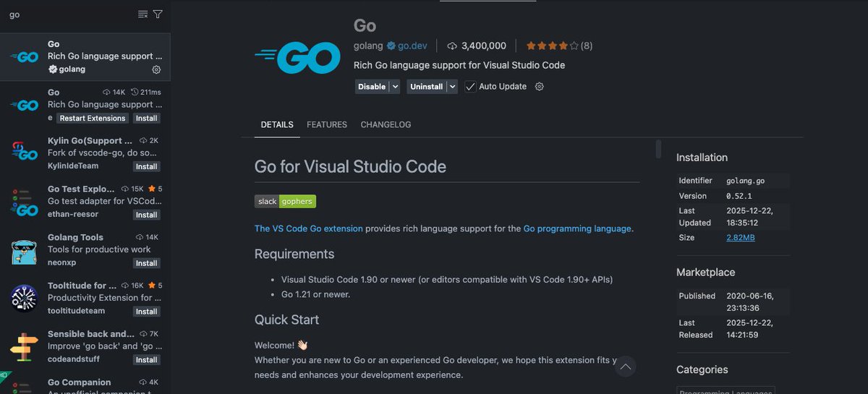Click the Quick Start heading
The height and width of the screenshot is (394, 868).
[286, 320]
